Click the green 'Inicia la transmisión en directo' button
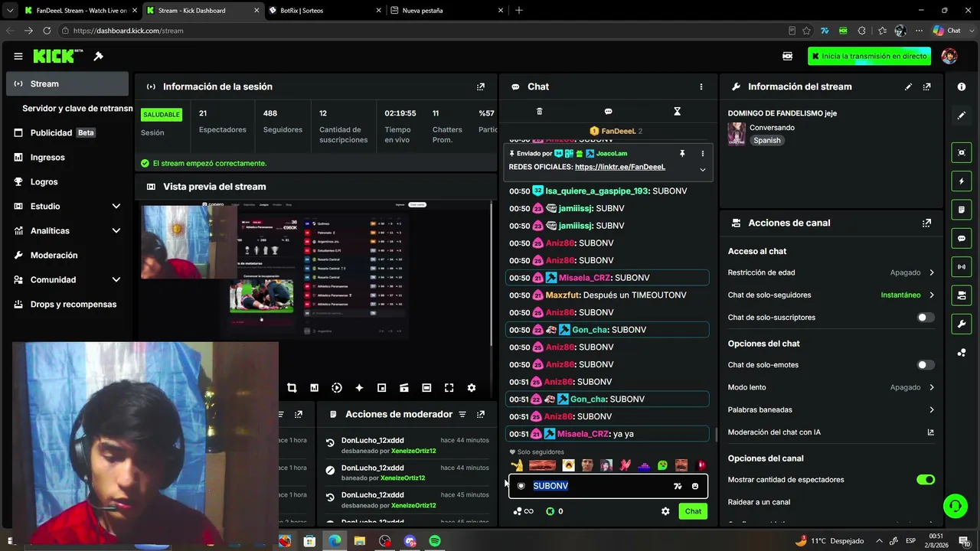 coord(870,56)
